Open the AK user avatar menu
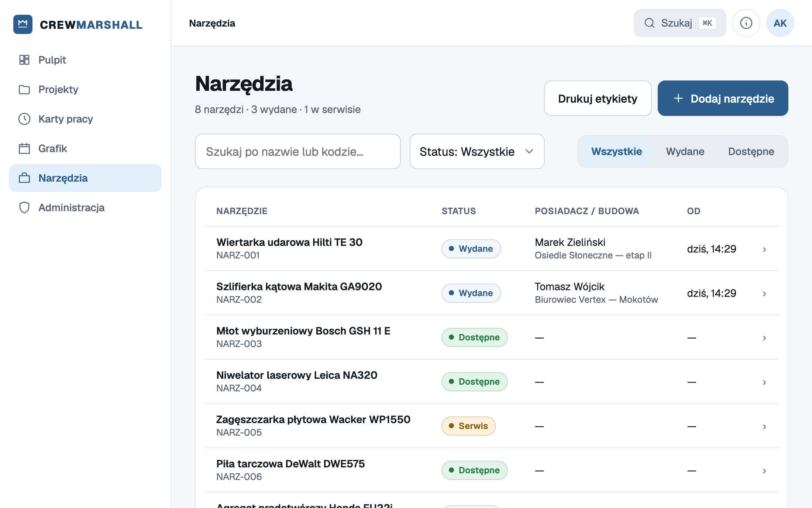The height and width of the screenshot is (508, 812). pyautogui.click(x=780, y=23)
